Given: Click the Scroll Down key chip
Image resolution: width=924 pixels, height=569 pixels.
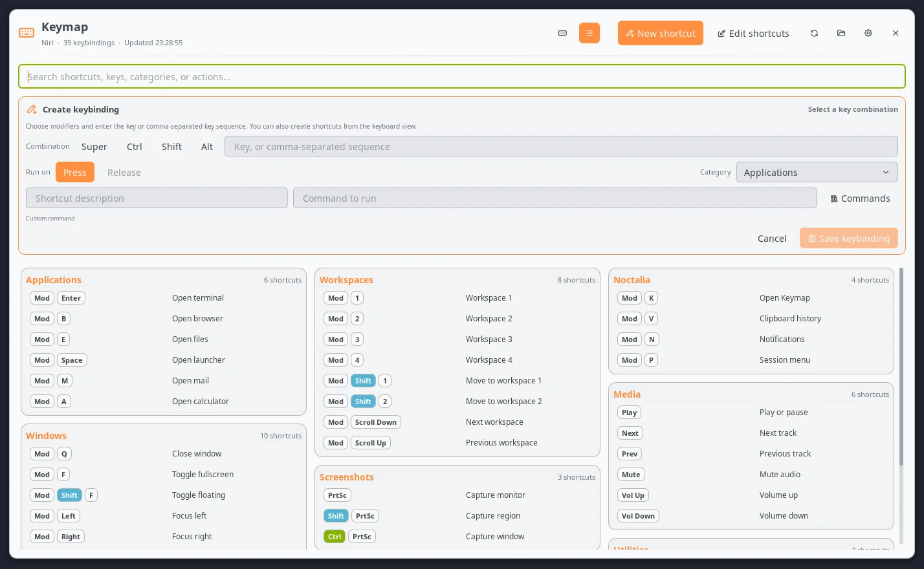Looking at the screenshot, I should point(376,422).
